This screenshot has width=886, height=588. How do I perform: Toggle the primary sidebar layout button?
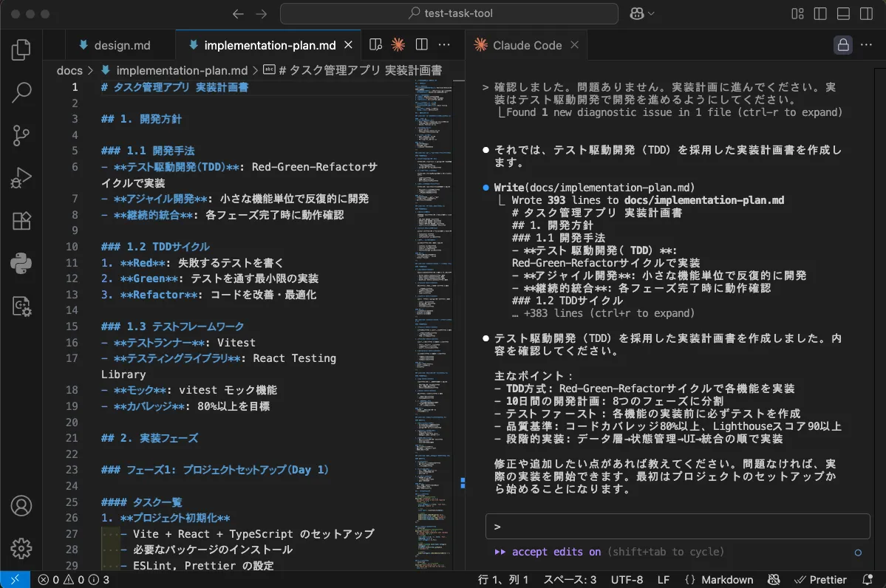click(x=820, y=14)
